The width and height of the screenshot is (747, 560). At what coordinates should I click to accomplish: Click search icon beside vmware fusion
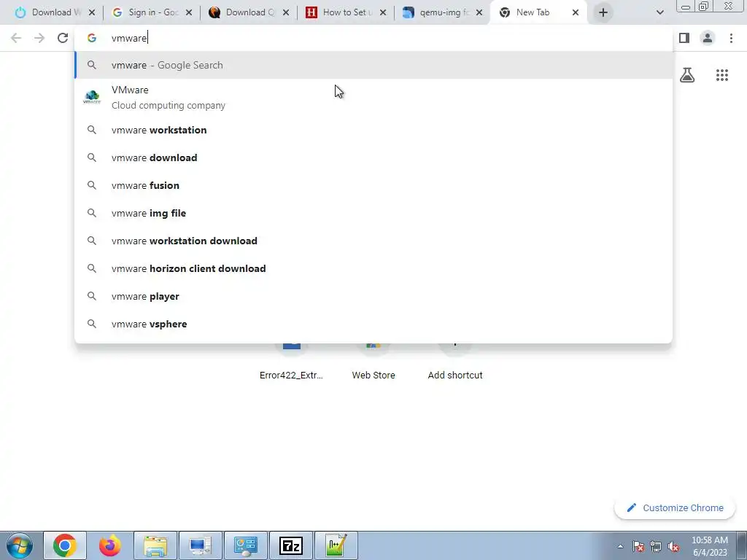(x=92, y=185)
